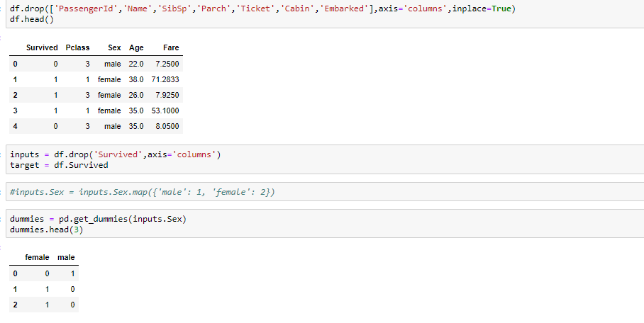This screenshot has height=323, width=644.
Task: Click the Fare value 7.9250
Action: click(167, 95)
